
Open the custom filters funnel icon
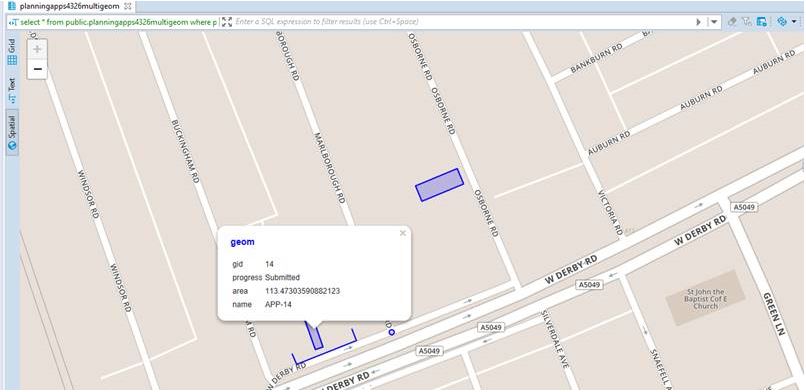pyautogui.click(x=747, y=22)
